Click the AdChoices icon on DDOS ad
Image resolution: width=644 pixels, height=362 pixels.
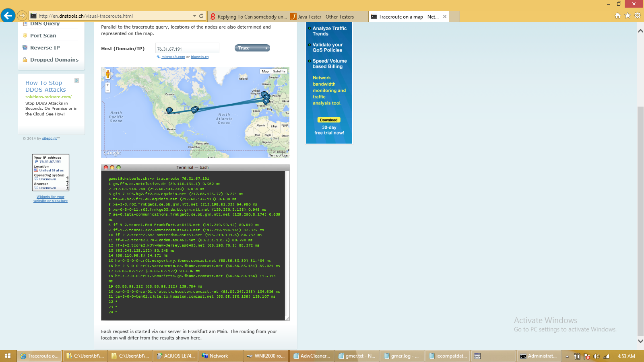coord(76,80)
